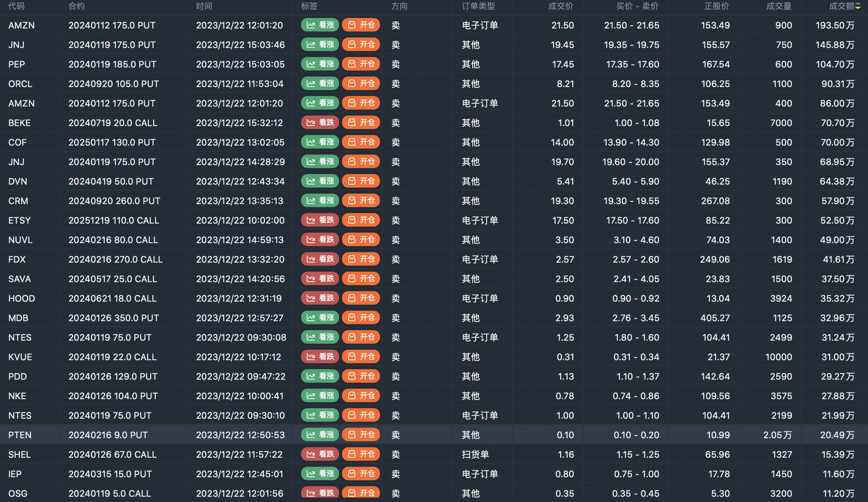Click the 看涨 tag on the PEP row
Viewport: 868px width, 502px height.
pos(320,64)
